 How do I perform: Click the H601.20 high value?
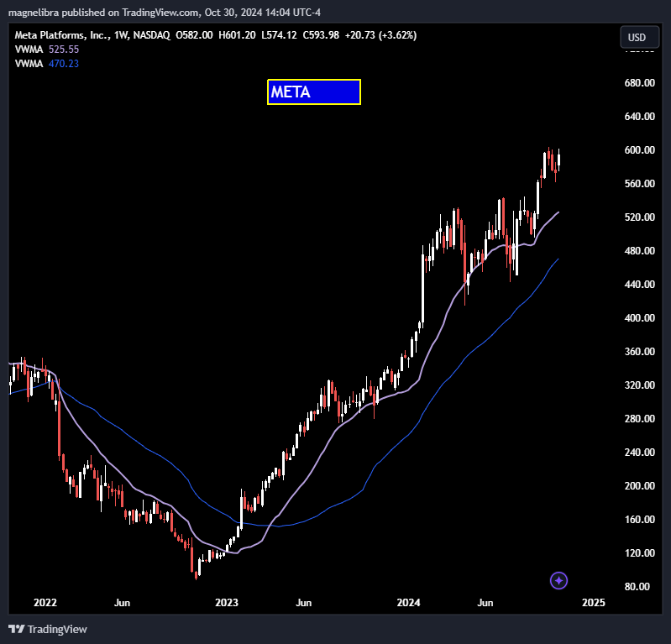[237, 35]
